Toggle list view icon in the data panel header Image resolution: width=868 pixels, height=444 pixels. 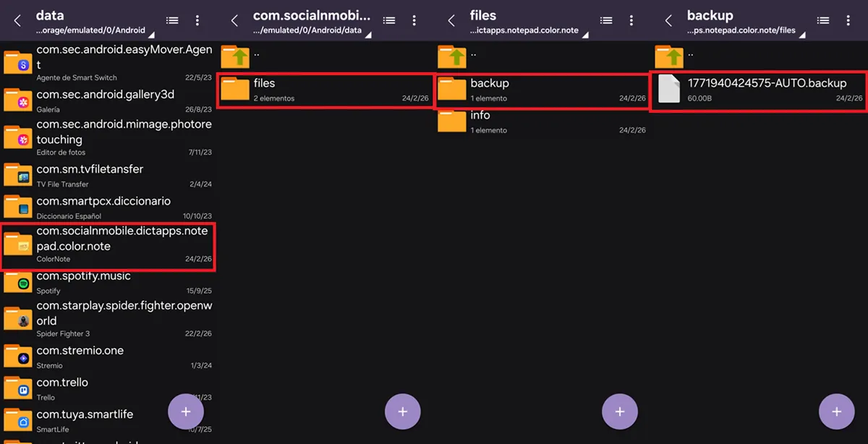coord(172,21)
